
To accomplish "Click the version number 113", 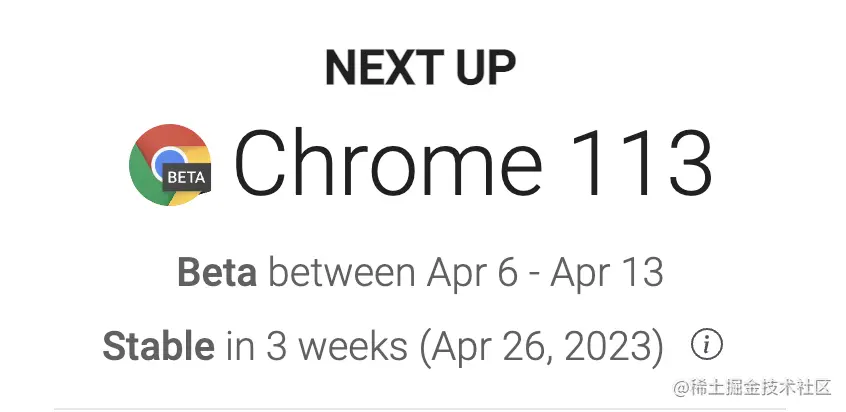I will [x=640, y=164].
